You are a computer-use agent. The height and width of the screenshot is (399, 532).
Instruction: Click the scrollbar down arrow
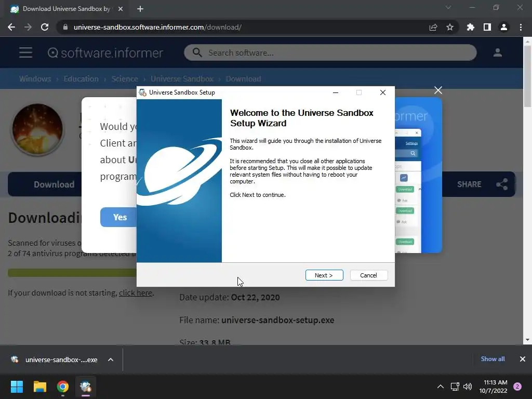(527, 340)
